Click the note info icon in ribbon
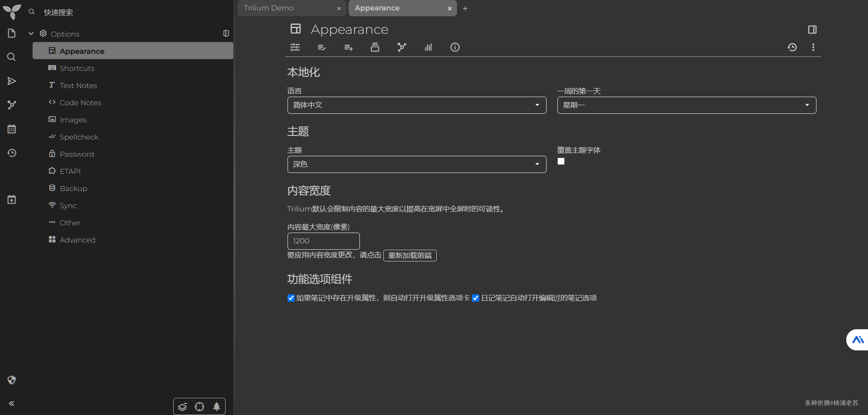Viewport: 868px width, 415px height. click(455, 47)
